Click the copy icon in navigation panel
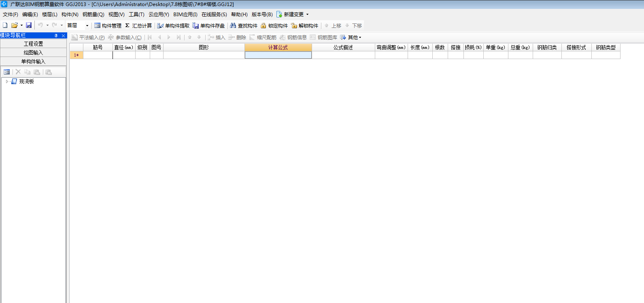 (28, 72)
